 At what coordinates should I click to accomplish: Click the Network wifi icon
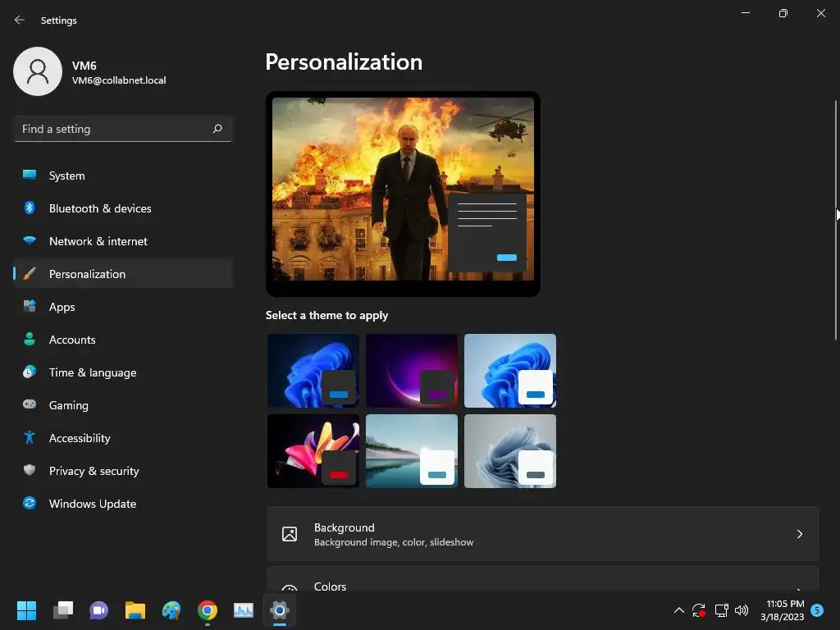[x=30, y=240]
